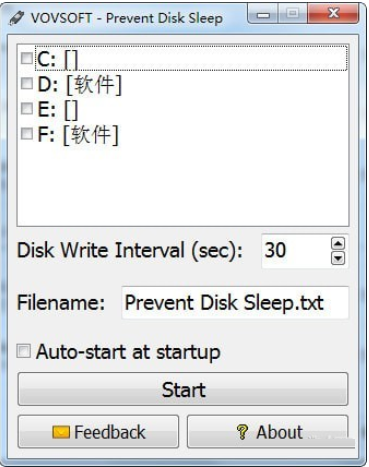Minimize the Prevent Disk Sleep window
The width and height of the screenshot is (369, 467).
(263, 14)
